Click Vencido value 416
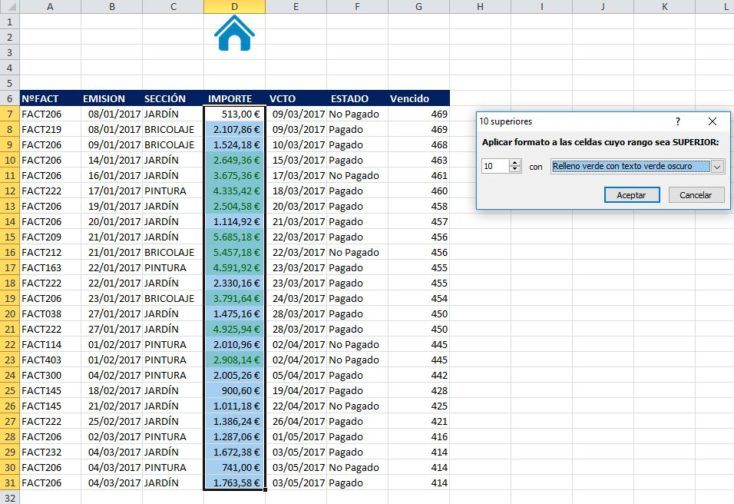Screen dimensions: 734x504 point(418,437)
